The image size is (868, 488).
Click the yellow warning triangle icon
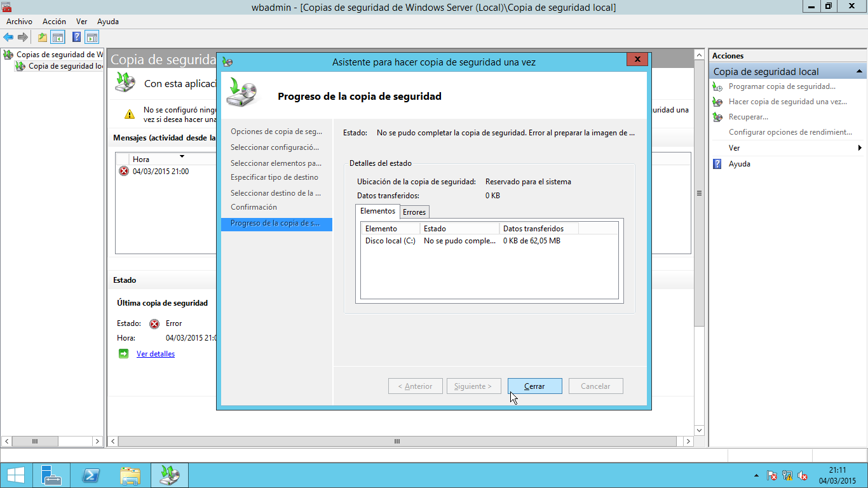coord(130,114)
